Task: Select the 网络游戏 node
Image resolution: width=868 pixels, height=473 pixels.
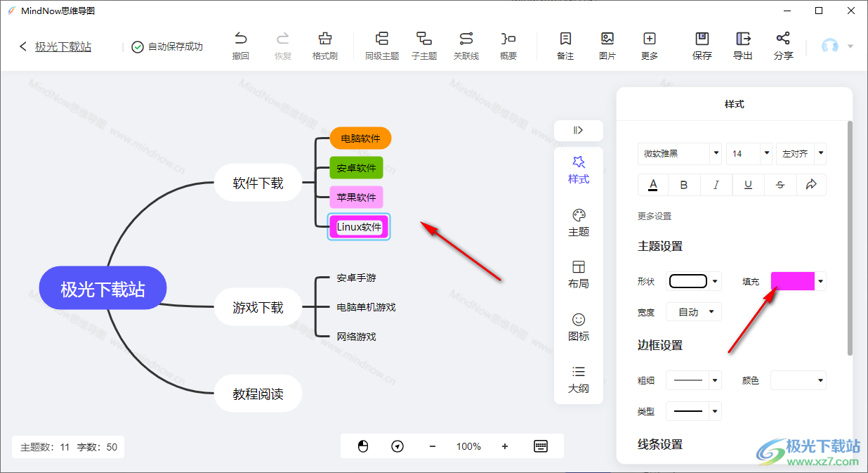Action: [x=356, y=337]
